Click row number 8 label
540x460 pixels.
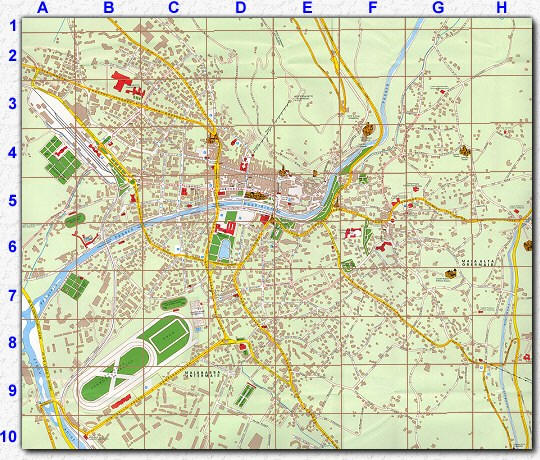pyautogui.click(x=13, y=343)
